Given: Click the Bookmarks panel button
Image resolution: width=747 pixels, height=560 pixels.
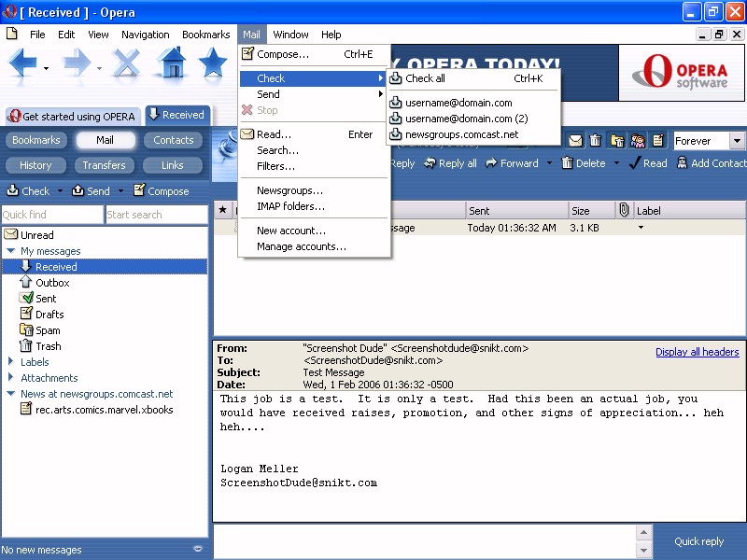Looking at the screenshot, I should tap(36, 140).
